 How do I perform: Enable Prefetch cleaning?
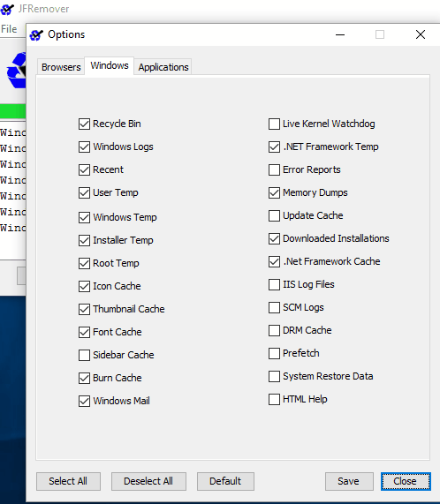pos(274,353)
